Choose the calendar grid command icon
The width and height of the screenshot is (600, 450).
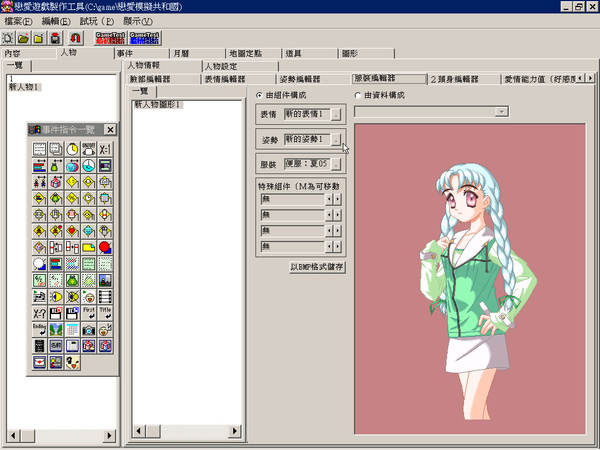tap(72, 330)
